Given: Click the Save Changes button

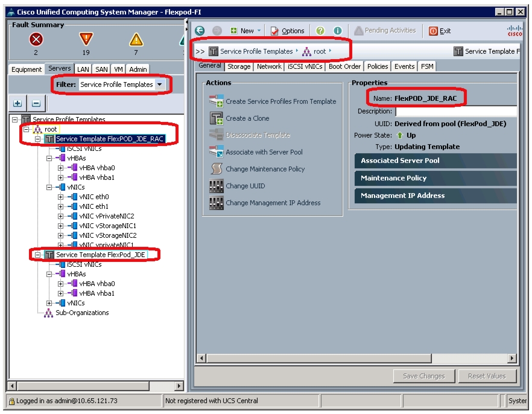Looking at the screenshot, I should coord(424,376).
